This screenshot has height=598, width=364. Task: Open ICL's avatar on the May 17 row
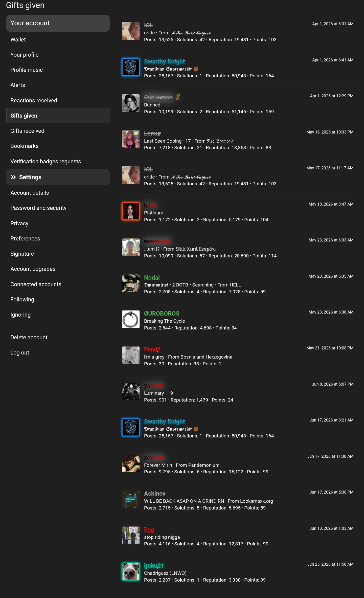(x=131, y=175)
